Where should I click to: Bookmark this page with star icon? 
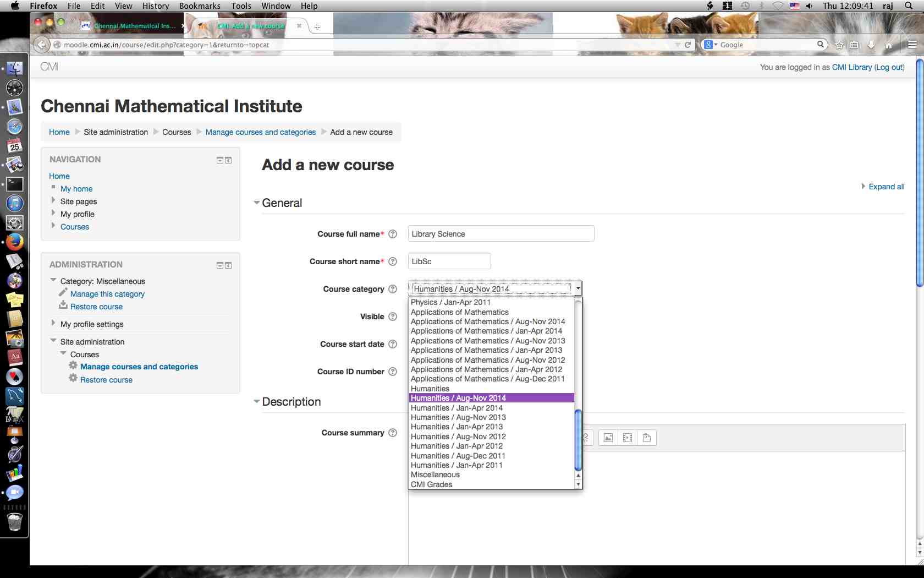click(x=839, y=45)
